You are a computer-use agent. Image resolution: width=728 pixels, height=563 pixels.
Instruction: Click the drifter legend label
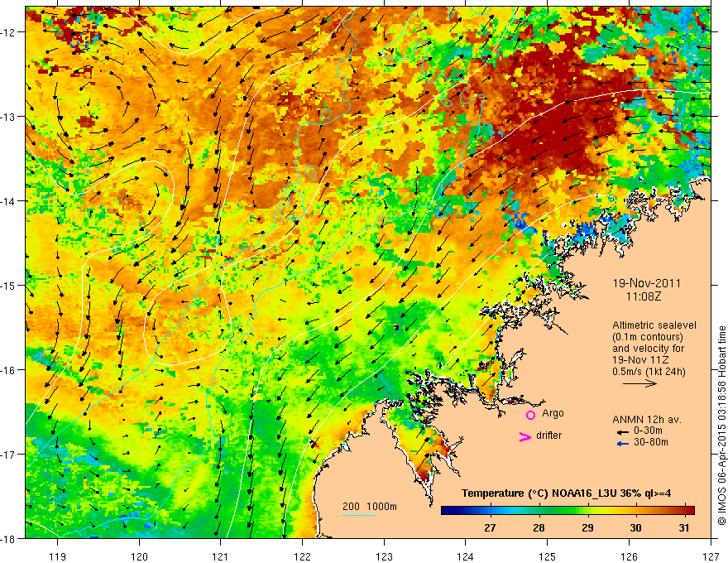[x=548, y=435]
